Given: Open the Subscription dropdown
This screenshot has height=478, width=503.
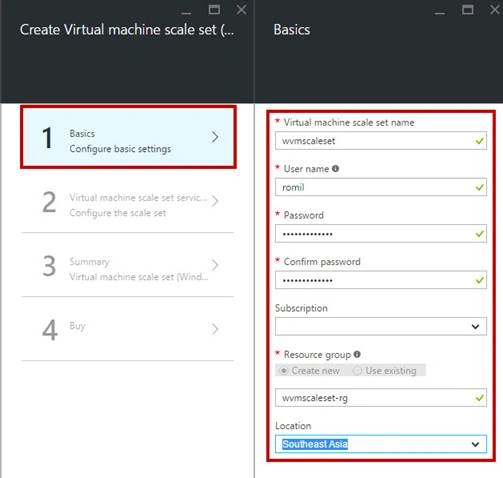Looking at the screenshot, I should click(x=381, y=326).
